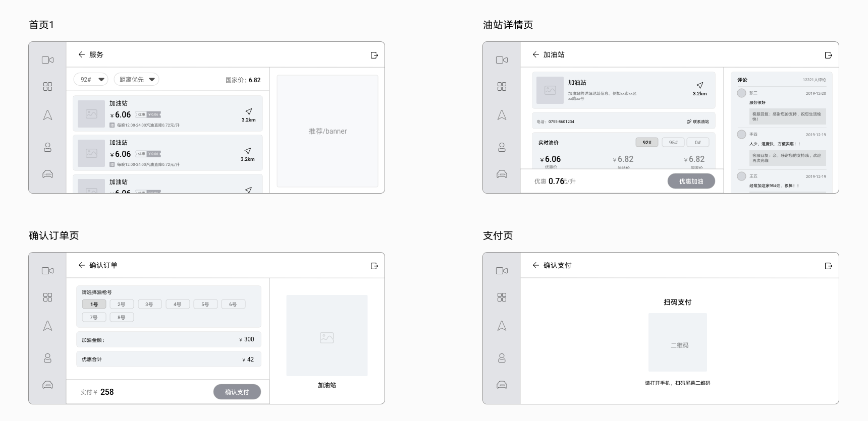Viewport: 868px width, 421px height.
Task: Click the 国家价: 6.82 label
Action: point(243,80)
